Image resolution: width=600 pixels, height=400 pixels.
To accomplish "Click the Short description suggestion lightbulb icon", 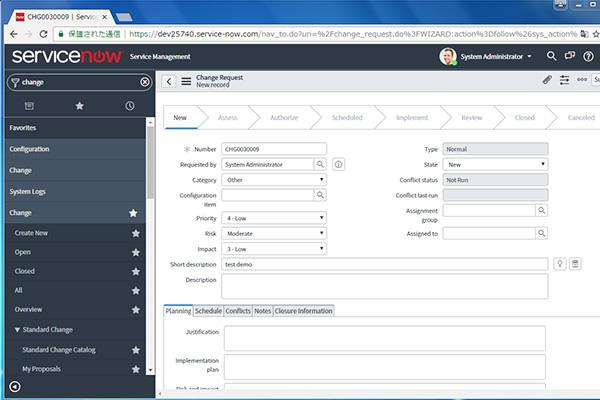I will pyautogui.click(x=560, y=264).
